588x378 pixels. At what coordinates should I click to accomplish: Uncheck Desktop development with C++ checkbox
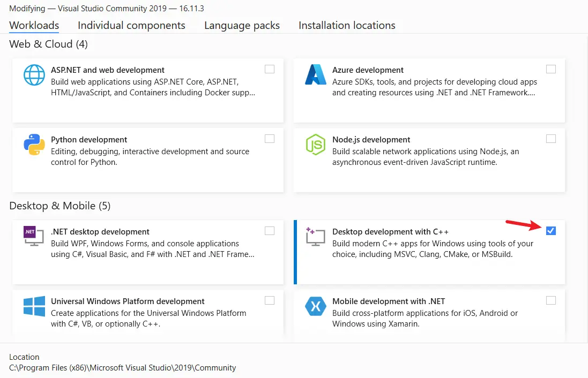pyautogui.click(x=551, y=231)
